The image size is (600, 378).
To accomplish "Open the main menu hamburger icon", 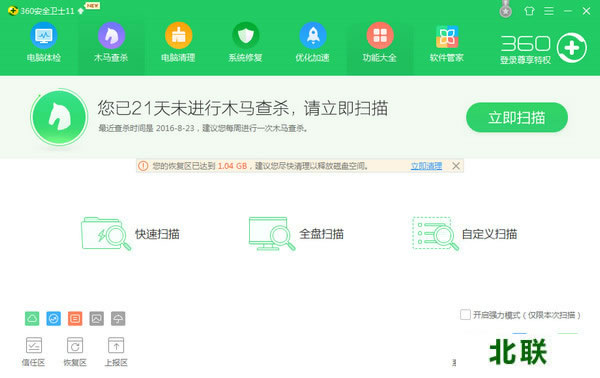I will [549, 11].
